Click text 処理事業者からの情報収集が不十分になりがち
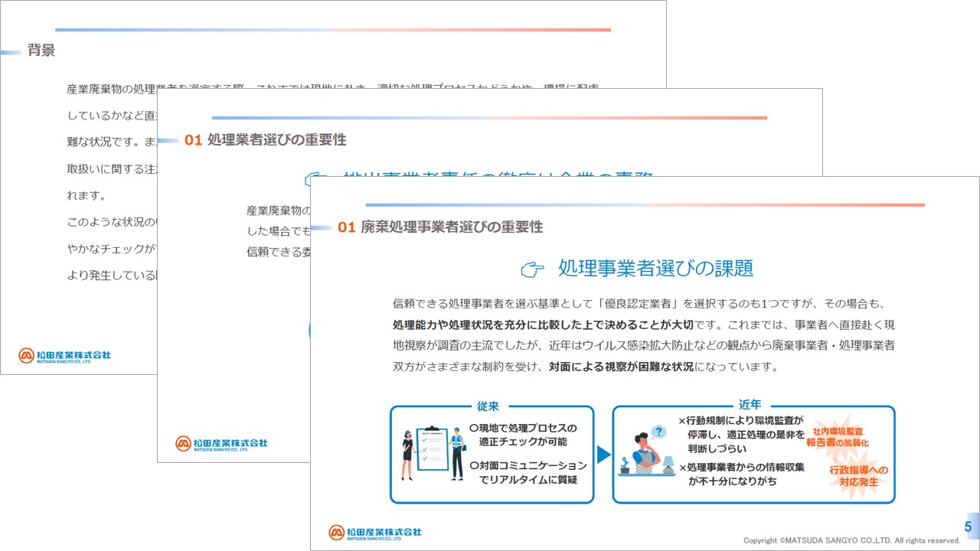The width and height of the screenshot is (980, 551). [741, 474]
